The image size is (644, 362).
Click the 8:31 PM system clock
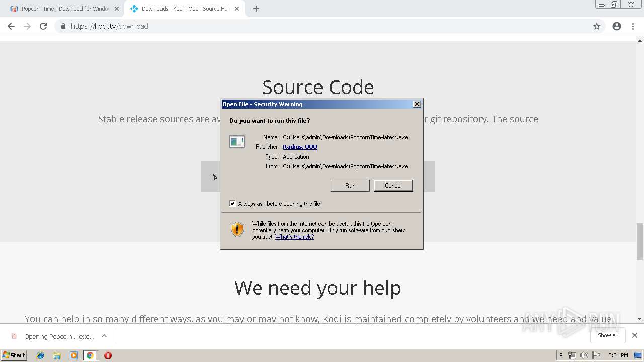pyautogui.click(x=618, y=355)
